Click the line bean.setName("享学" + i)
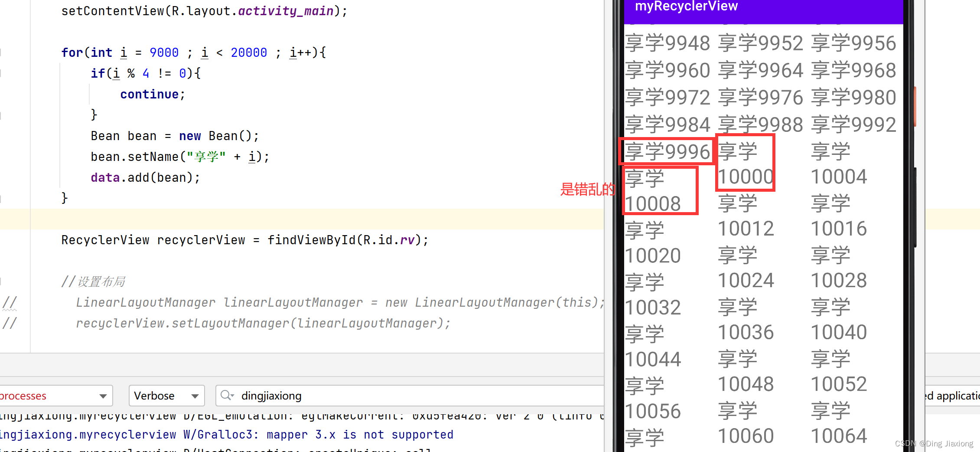This screenshot has width=980, height=452. pyautogui.click(x=180, y=157)
